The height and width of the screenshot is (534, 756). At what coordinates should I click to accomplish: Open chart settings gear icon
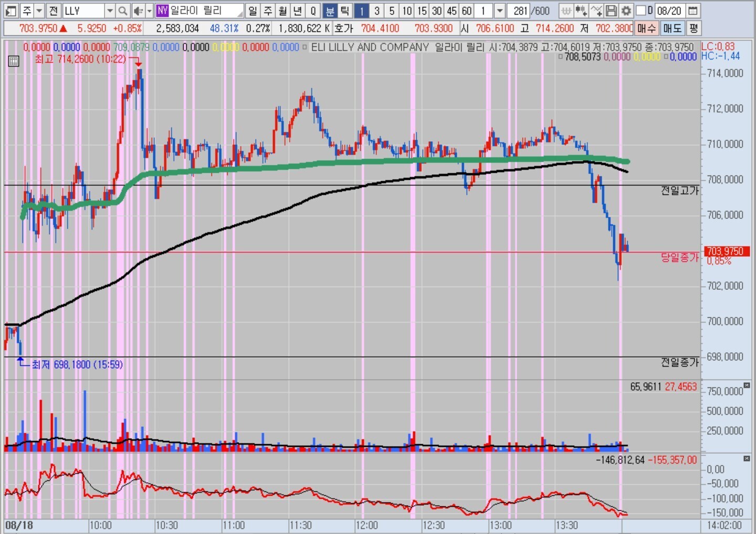[x=626, y=11]
